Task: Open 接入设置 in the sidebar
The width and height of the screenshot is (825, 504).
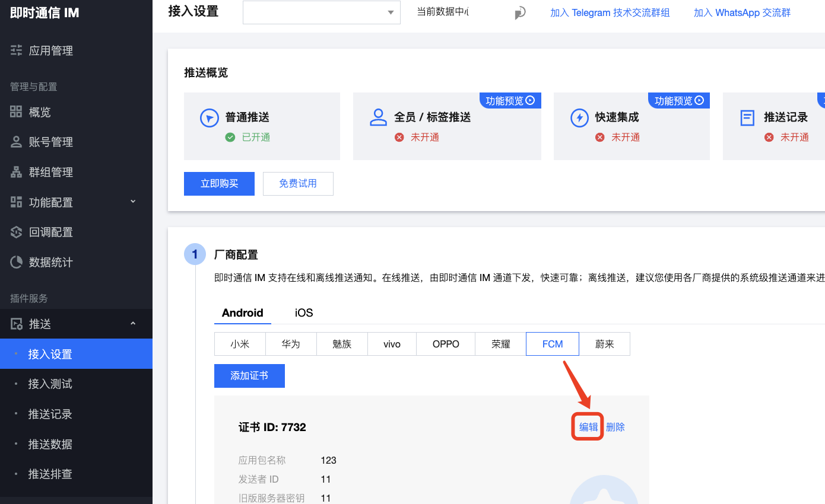Action: (x=76, y=354)
